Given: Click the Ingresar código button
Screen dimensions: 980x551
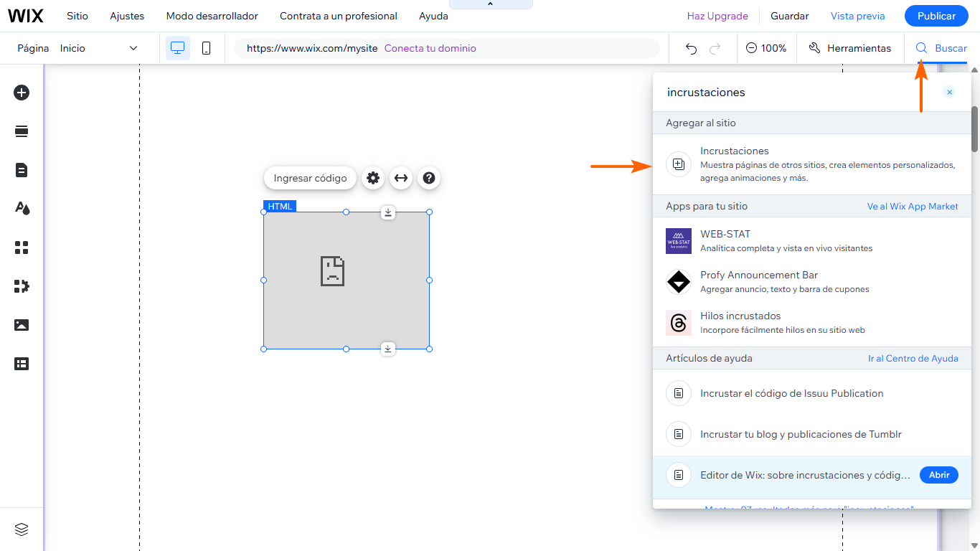Looking at the screenshot, I should click(310, 178).
